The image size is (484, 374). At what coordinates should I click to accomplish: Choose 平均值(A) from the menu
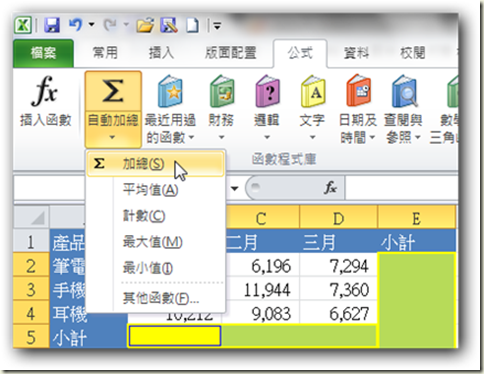(155, 190)
